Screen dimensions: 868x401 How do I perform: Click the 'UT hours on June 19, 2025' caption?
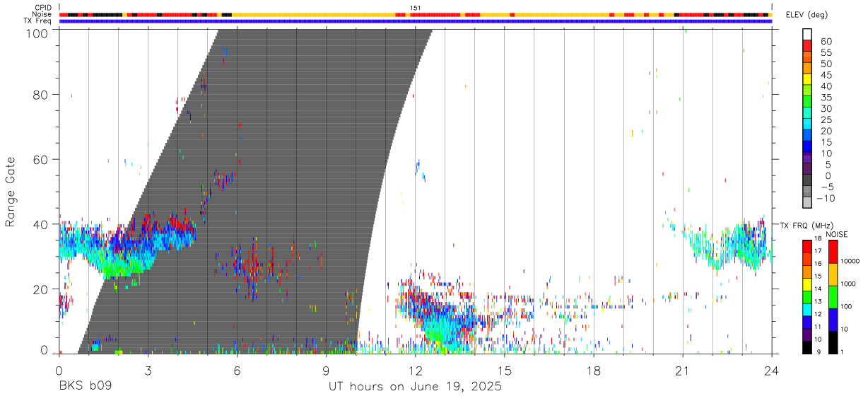415,387
